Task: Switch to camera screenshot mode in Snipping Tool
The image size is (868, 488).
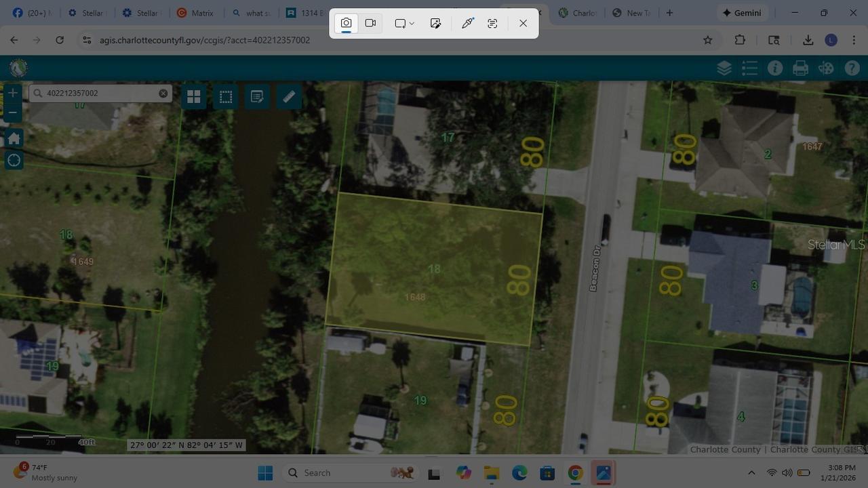Action: [346, 23]
